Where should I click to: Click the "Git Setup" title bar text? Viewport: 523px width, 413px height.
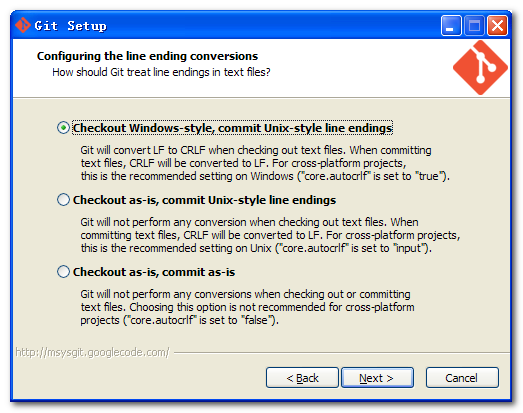(x=70, y=26)
